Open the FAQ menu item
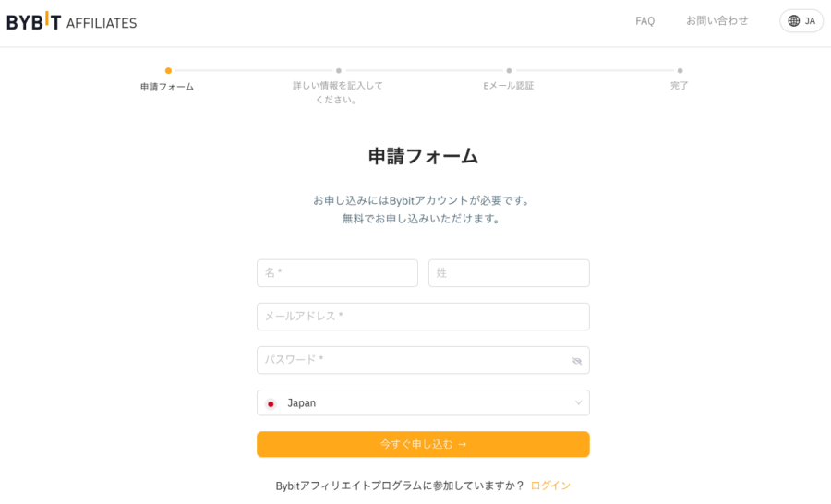Viewport: 831px width, 504px height. point(645,21)
